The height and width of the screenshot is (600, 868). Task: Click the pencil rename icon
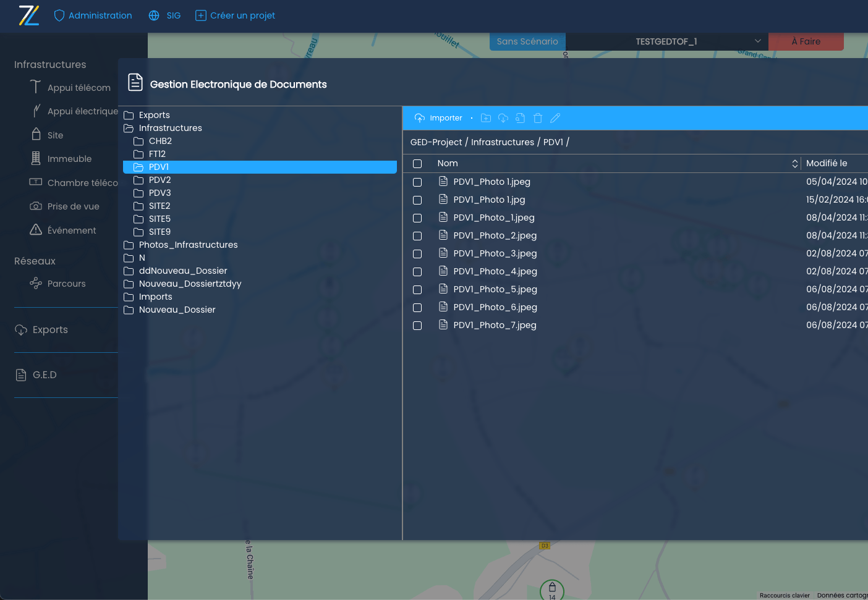tap(555, 118)
